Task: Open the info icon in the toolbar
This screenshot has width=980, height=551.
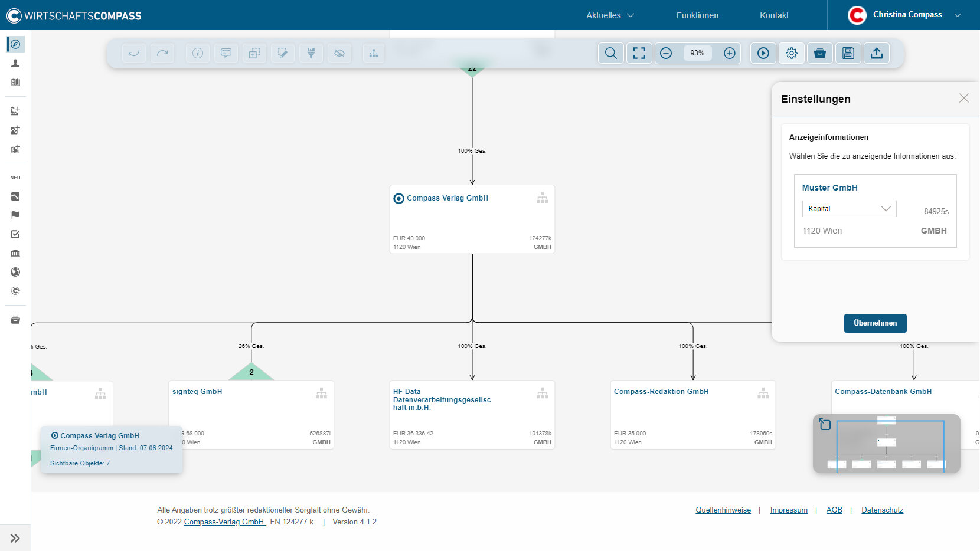Action: point(198,53)
